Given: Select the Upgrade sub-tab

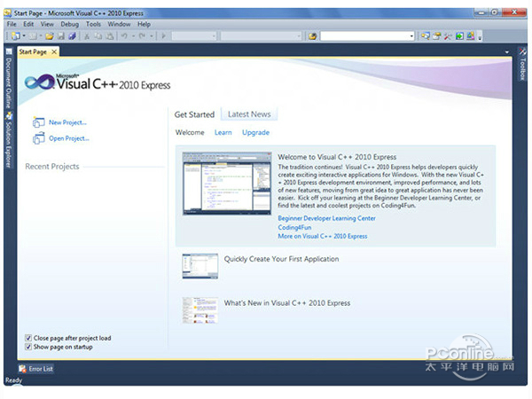Looking at the screenshot, I should [256, 133].
